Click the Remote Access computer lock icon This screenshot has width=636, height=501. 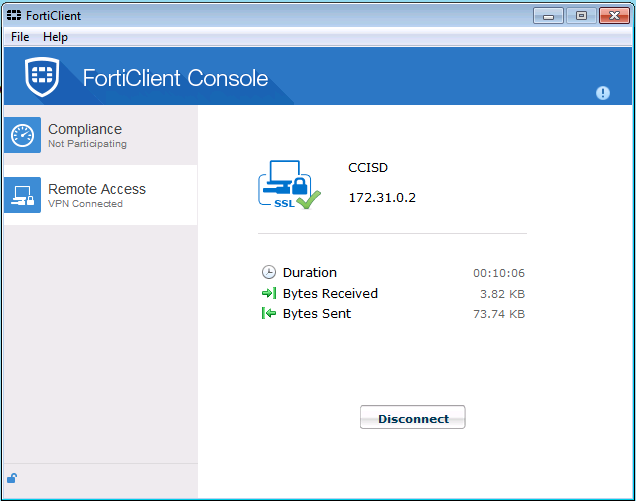(22, 195)
